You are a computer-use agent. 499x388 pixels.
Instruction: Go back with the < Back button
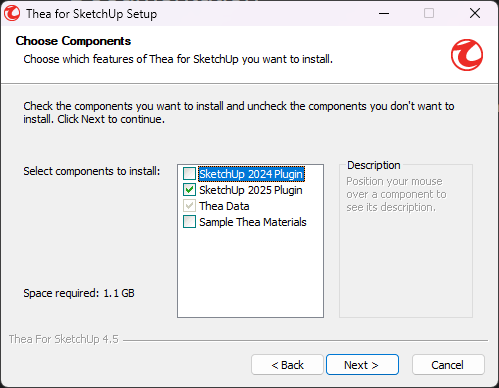coord(287,365)
